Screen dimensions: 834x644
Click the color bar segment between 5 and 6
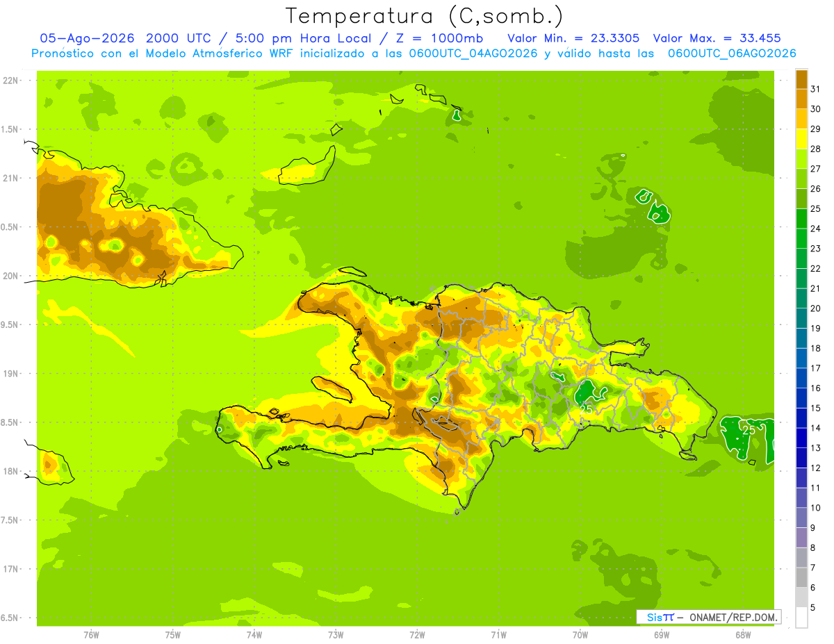pos(801,597)
